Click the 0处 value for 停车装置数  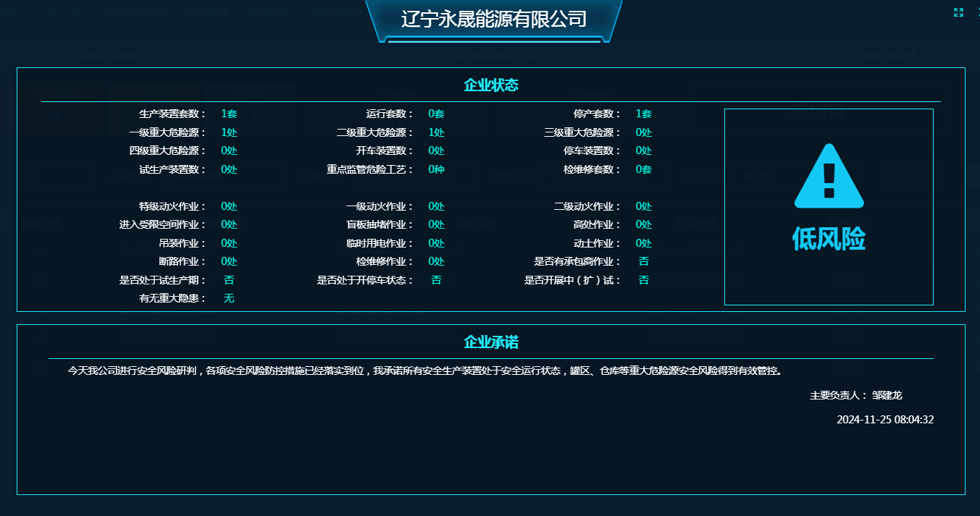click(x=644, y=151)
